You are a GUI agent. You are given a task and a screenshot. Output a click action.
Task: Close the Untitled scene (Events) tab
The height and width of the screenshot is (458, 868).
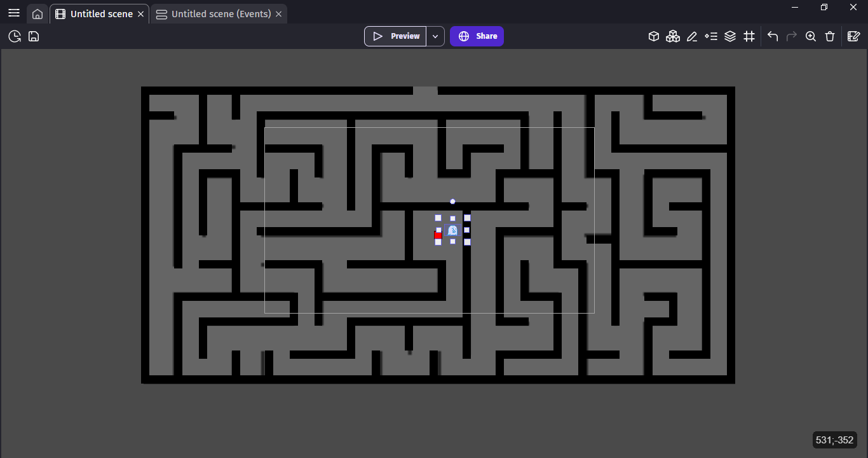278,14
